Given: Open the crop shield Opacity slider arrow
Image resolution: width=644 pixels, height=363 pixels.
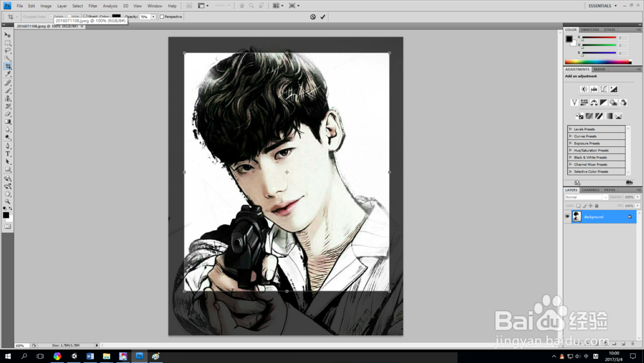Looking at the screenshot, I should pos(154,17).
